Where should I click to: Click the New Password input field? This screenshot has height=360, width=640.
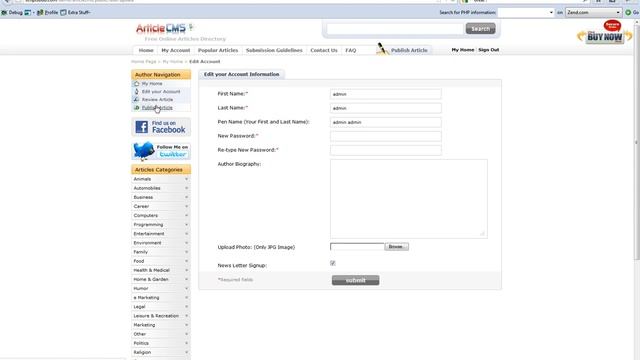click(385, 136)
